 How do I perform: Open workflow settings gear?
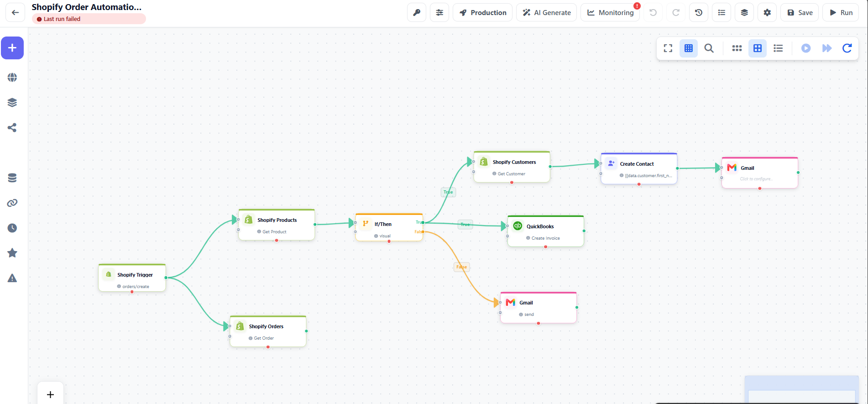coord(767,12)
